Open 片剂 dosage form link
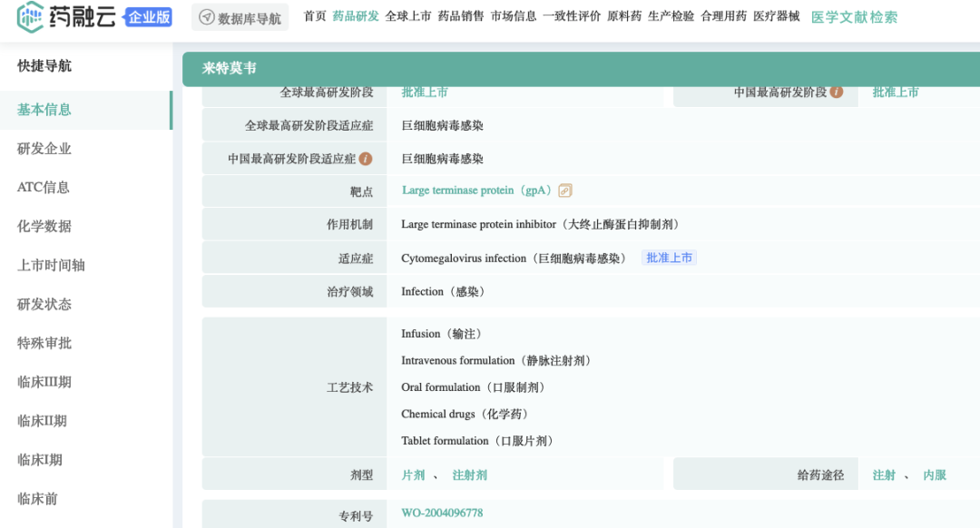 pos(413,475)
